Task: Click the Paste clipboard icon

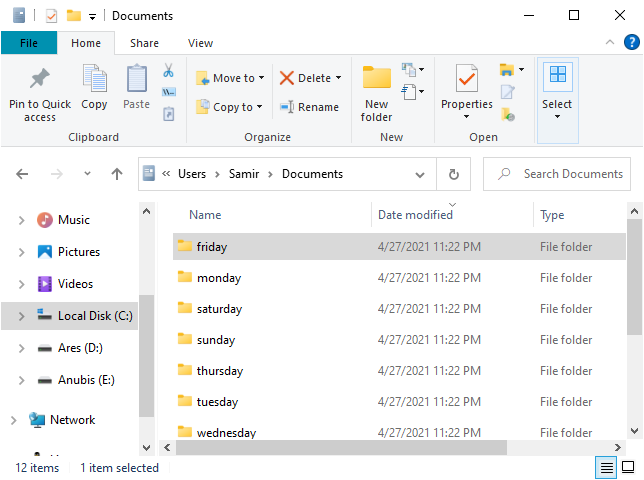Action: click(x=137, y=78)
